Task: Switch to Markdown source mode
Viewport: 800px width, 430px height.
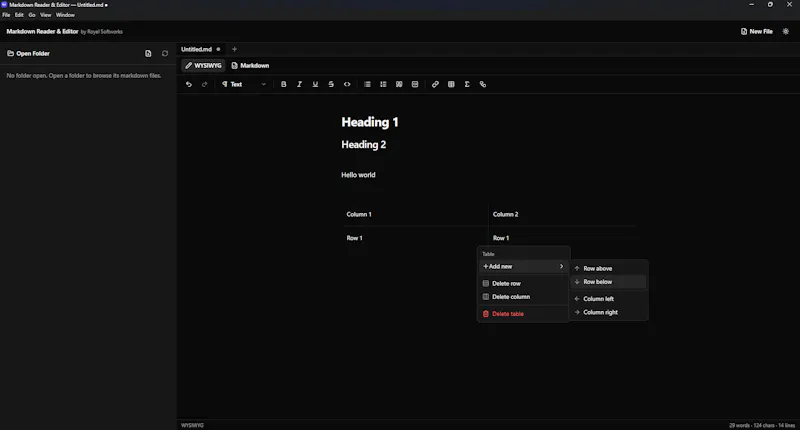Action: (x=250, y=65)
